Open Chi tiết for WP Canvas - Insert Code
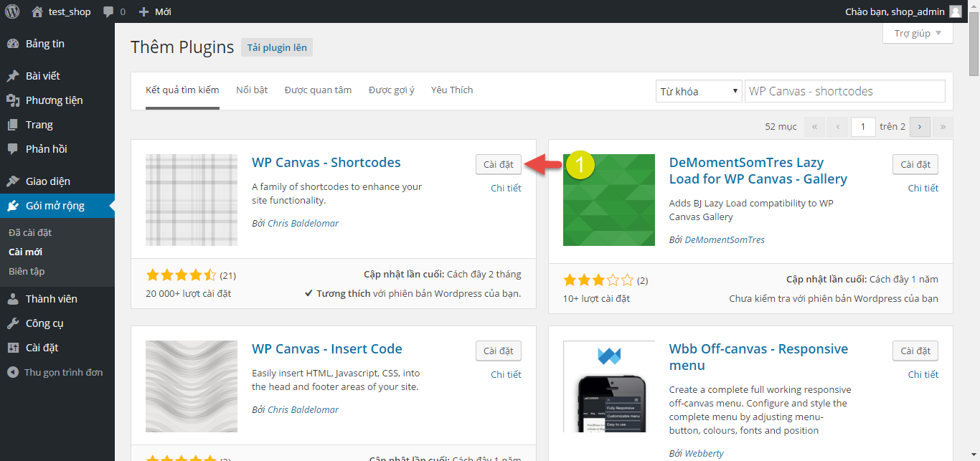The height and width of the screenshot is (461, 980). click(506, 374)
